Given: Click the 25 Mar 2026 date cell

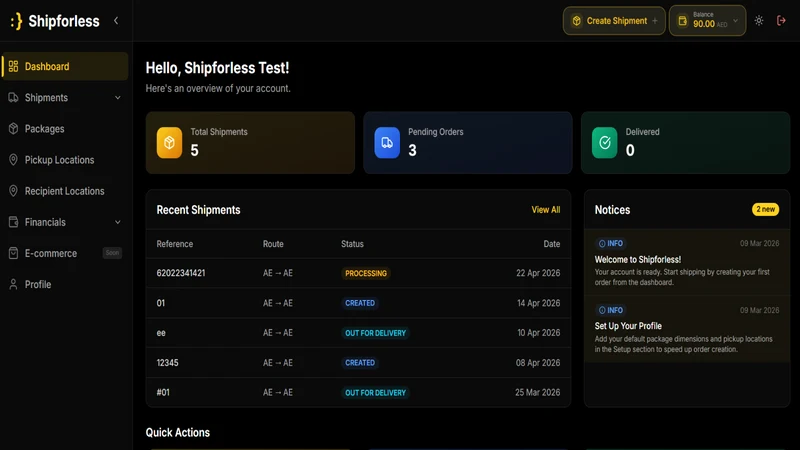Looking at the screenshot, I should 537,392.
